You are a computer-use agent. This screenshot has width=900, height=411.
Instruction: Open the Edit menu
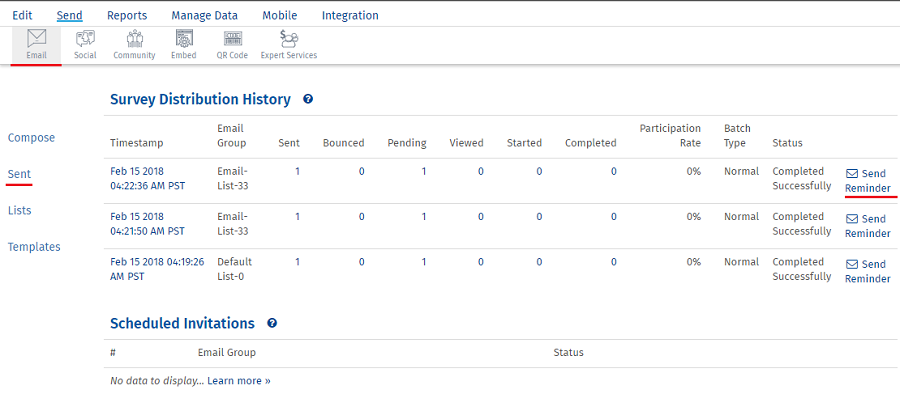coord(23,15)
